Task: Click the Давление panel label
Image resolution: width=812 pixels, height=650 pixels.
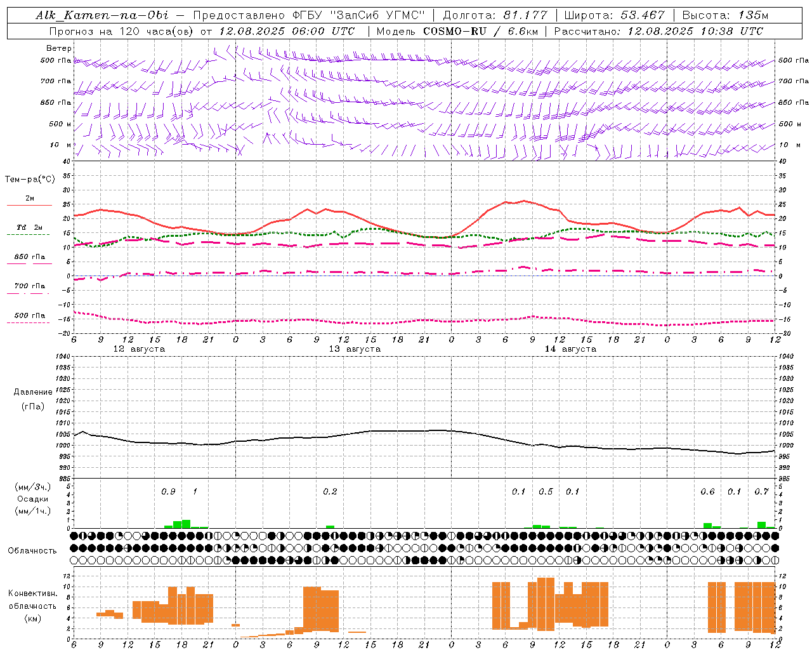Action: click(33, 392)
